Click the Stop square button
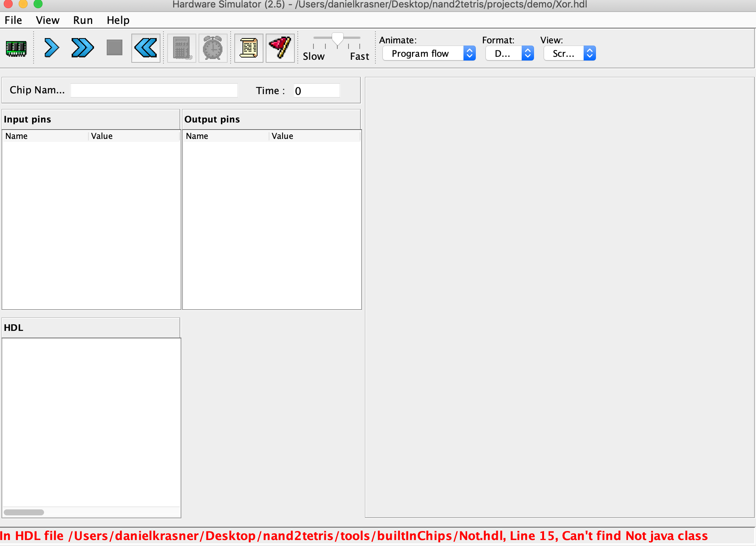Viewport: 756px width, 546px height. [114, 48]
